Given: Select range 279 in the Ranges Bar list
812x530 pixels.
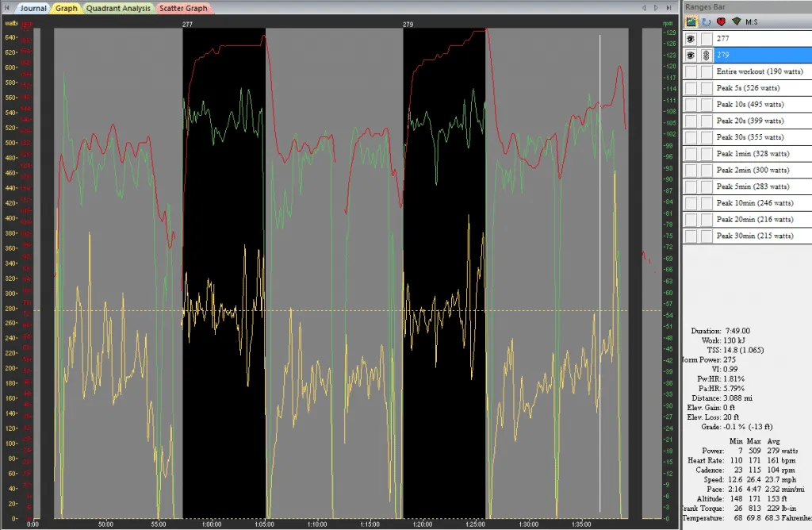Looking at the screenshot, I should pyautogui.click(x=763, y=55).
